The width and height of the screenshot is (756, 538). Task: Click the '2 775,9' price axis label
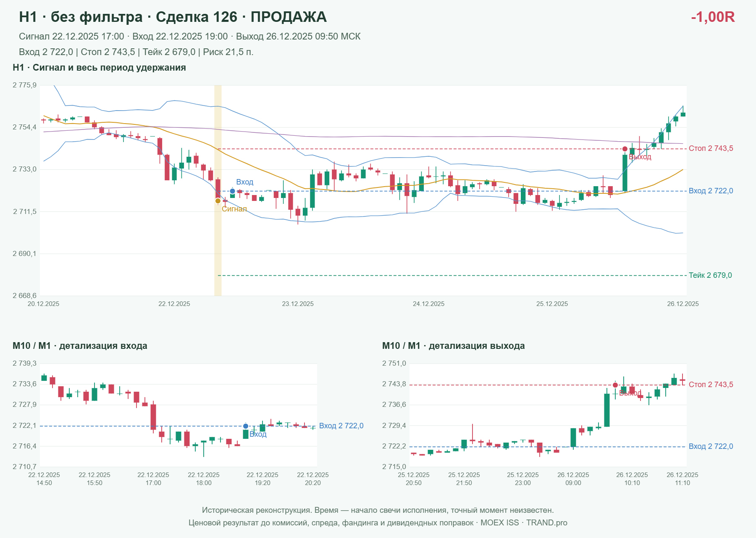pyautogui.click(x=24, y=85)
